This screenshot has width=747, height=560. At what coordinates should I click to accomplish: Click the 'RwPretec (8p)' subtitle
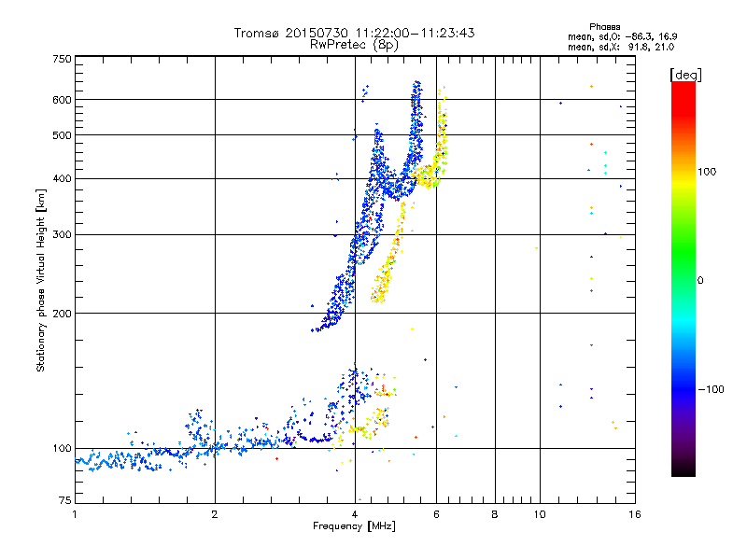(354, 45)
